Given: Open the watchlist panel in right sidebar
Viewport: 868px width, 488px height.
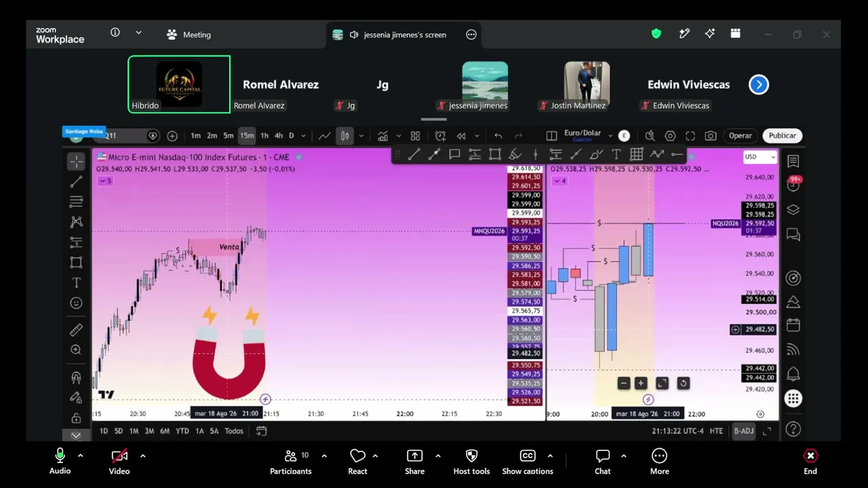Looking at the screenshot, I should [793, 161].
